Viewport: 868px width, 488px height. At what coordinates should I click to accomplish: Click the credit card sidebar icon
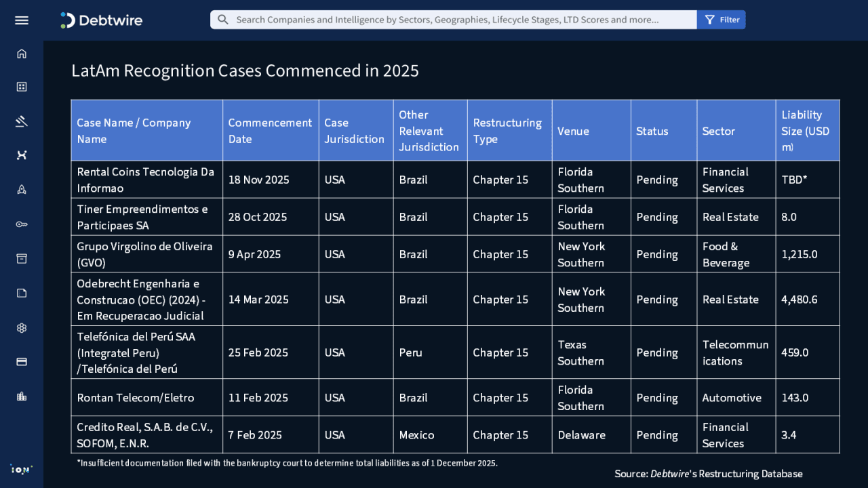pos(22,362)
